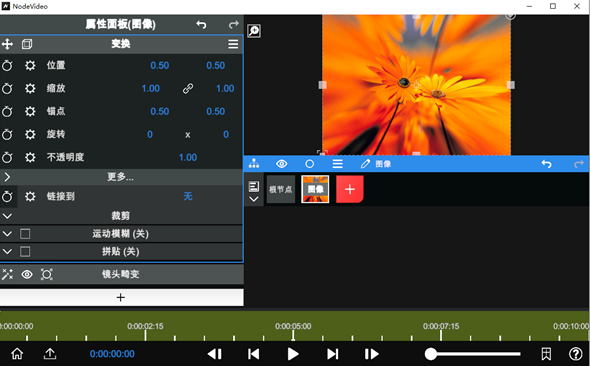Viewport: 590px width, 366px height.
Task: Click the first 缩放 value 1.00
Action: click(x=151, y=88)
